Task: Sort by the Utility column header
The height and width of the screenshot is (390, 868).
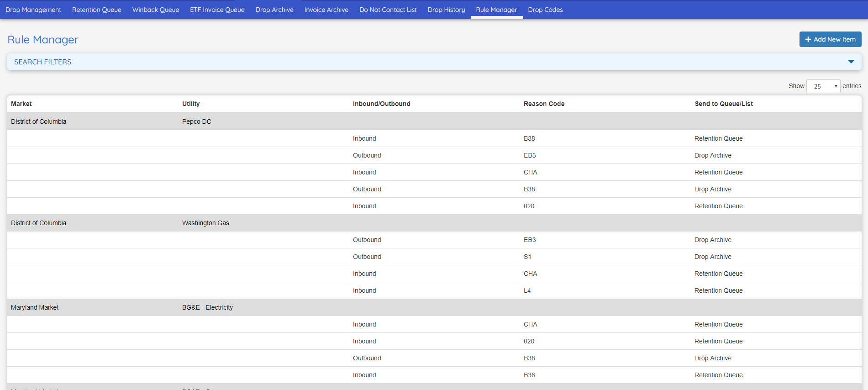Action: (191, 104)
